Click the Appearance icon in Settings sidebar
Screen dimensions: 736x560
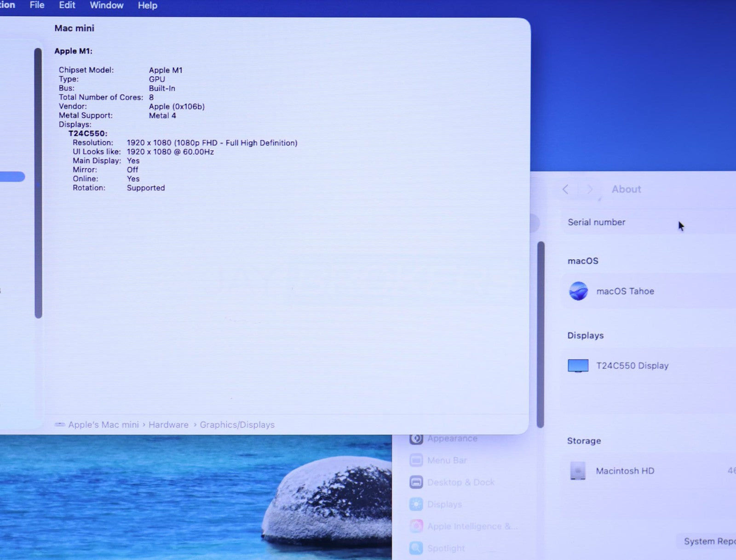point(416,439)
